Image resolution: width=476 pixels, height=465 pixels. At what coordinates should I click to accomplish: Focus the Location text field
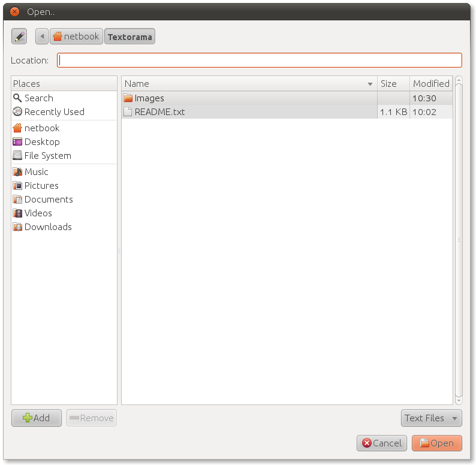click(x=260, y=60)
